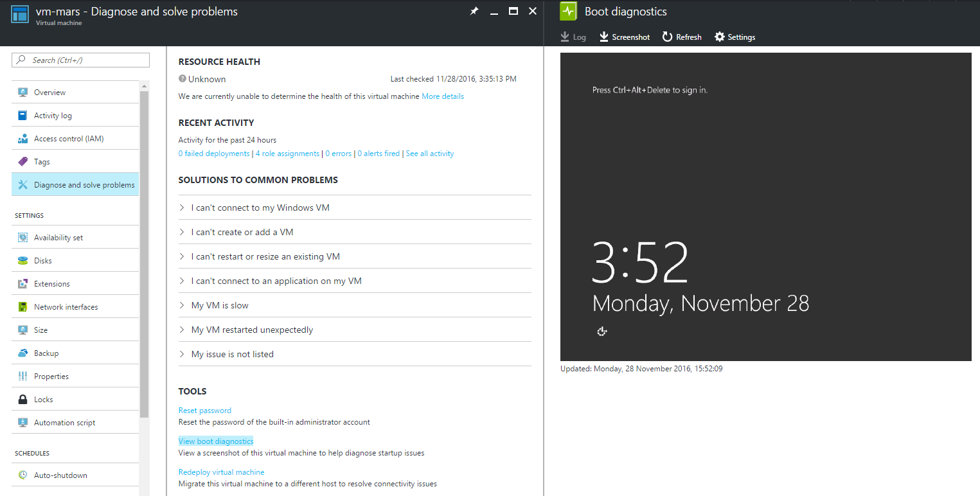Viewport: 980px width, 496px height.
Task: Open the 0 alerts fired link
Action: 379,154
